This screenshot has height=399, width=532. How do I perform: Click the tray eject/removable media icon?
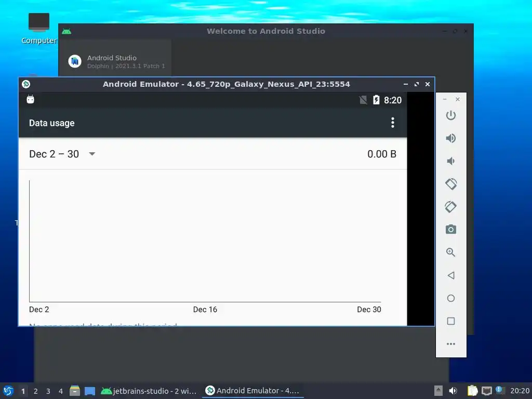(438, 391)
